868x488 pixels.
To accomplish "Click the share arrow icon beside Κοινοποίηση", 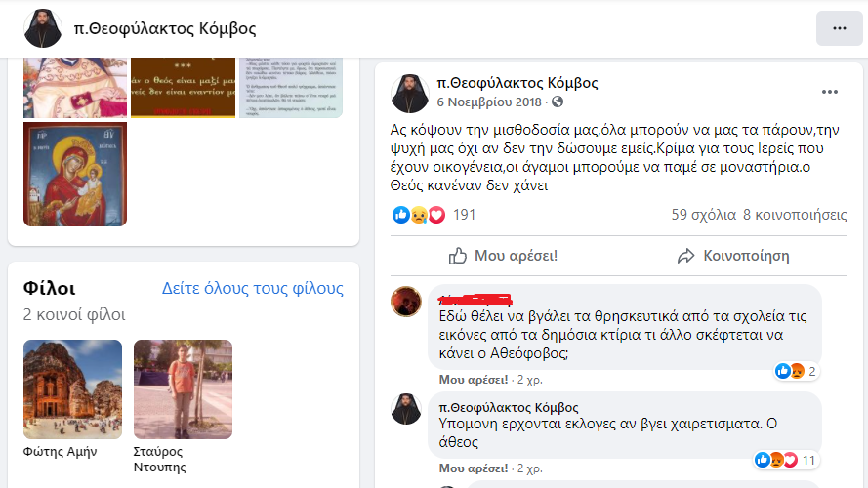I will (685, 256).
